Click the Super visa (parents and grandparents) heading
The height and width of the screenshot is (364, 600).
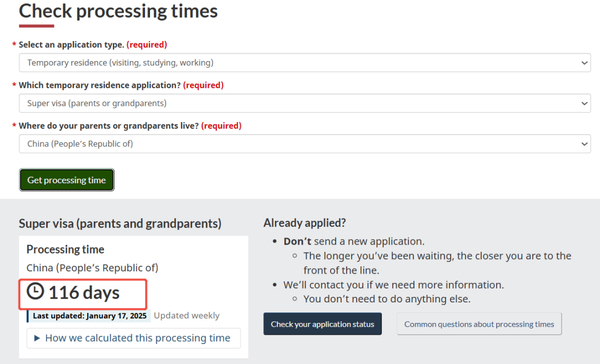click(x=120, y=224)
